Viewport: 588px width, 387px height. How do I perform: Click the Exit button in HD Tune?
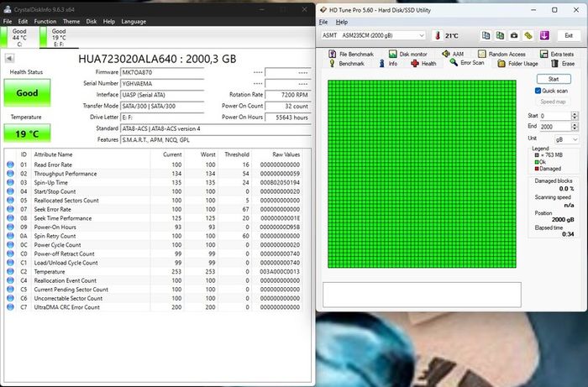pyautogui.click(x=569, y=35)
